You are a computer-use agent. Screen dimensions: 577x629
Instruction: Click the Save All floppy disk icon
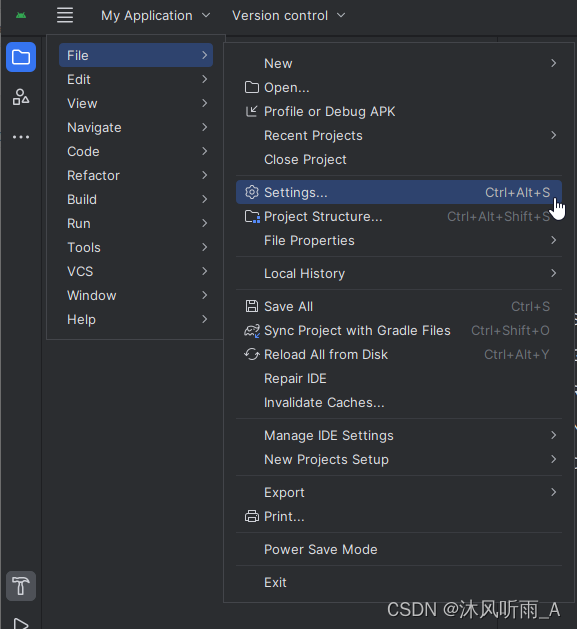point(252,306)
